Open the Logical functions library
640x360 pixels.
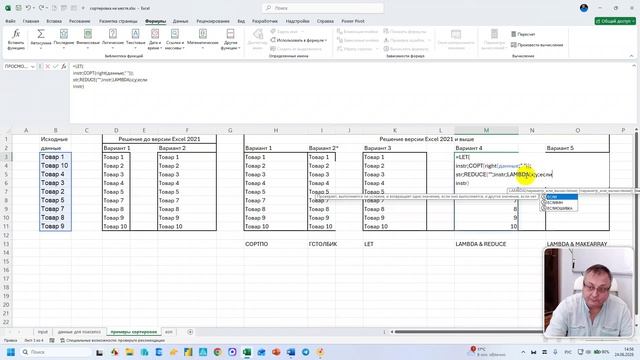[x=113, y=40]
